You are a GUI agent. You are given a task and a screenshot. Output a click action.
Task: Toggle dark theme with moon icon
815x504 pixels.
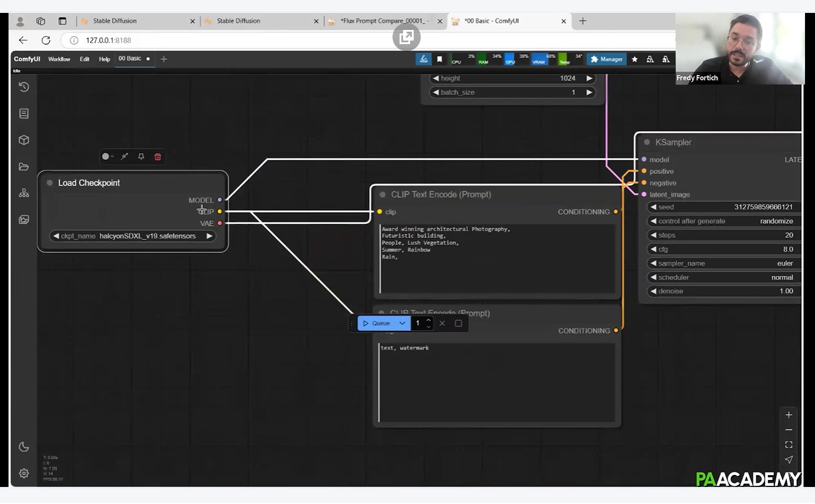pyautogui.click(x=24, y=447)
